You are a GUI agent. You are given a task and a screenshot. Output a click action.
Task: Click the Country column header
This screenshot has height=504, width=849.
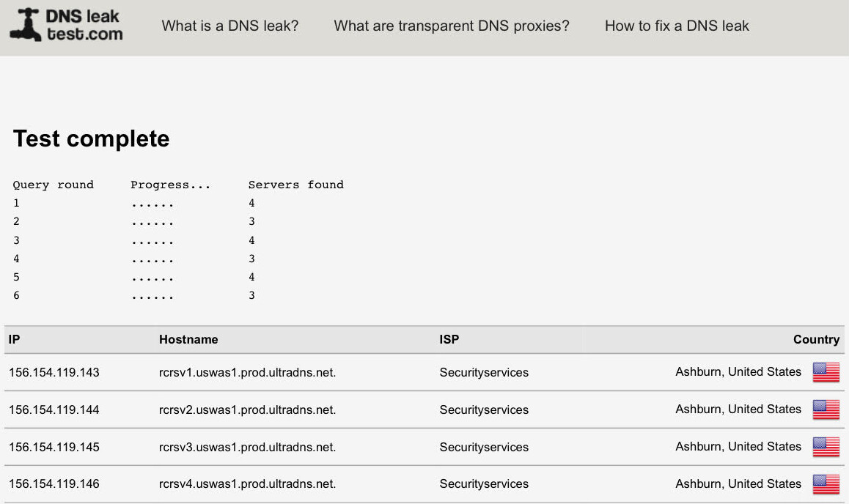[815, 339]
